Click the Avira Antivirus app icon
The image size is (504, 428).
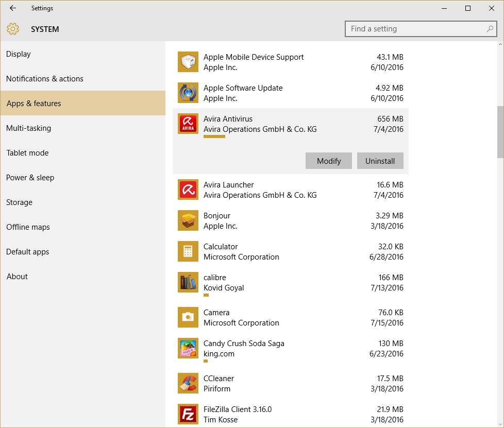pos(188,124)
